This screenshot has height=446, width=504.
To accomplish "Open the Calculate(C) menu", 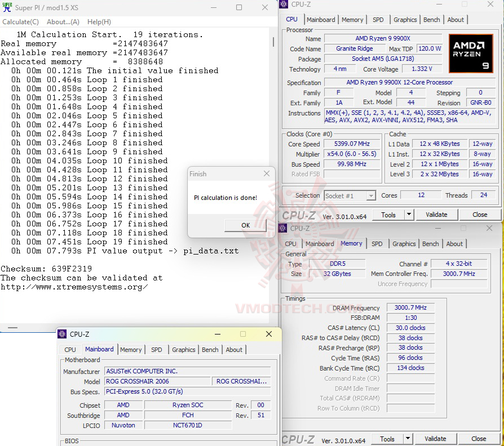I will pyautogui.click(x=20, y=22).
